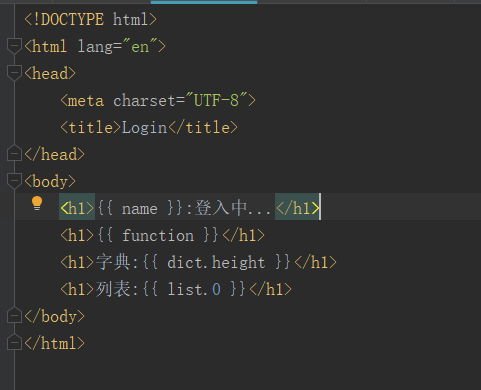Select the active editor tab with blue underline
The height and width of the screenshot is (390, 481).
point(204,2)
